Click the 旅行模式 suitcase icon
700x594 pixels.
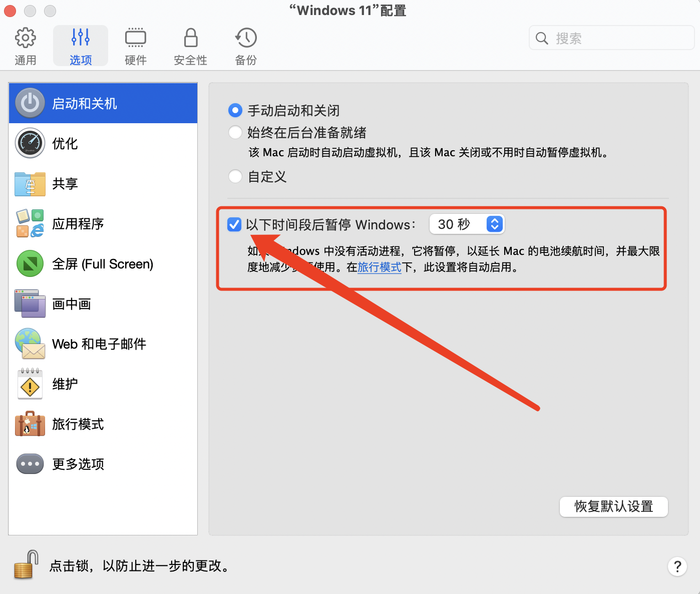click(30, 424)
